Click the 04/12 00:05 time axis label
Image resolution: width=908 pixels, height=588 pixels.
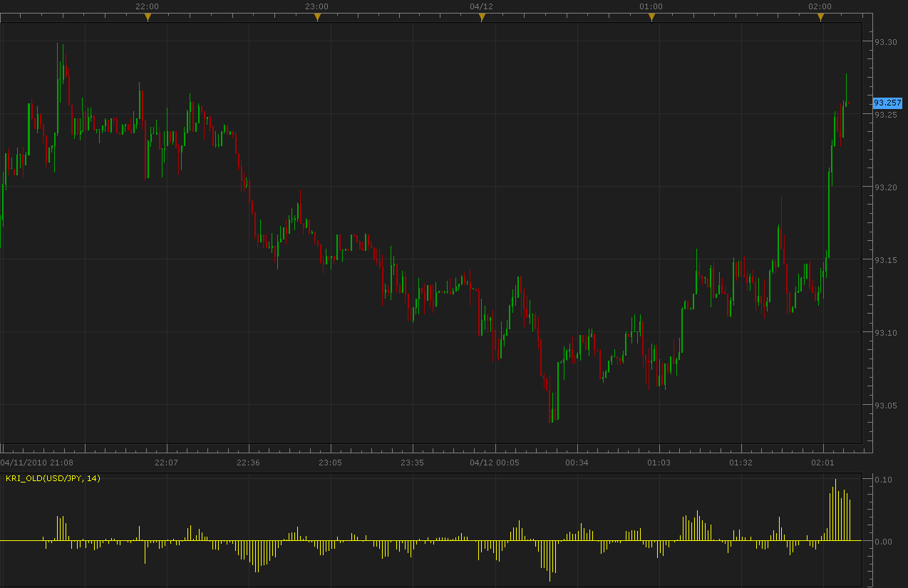pos(495,463)
